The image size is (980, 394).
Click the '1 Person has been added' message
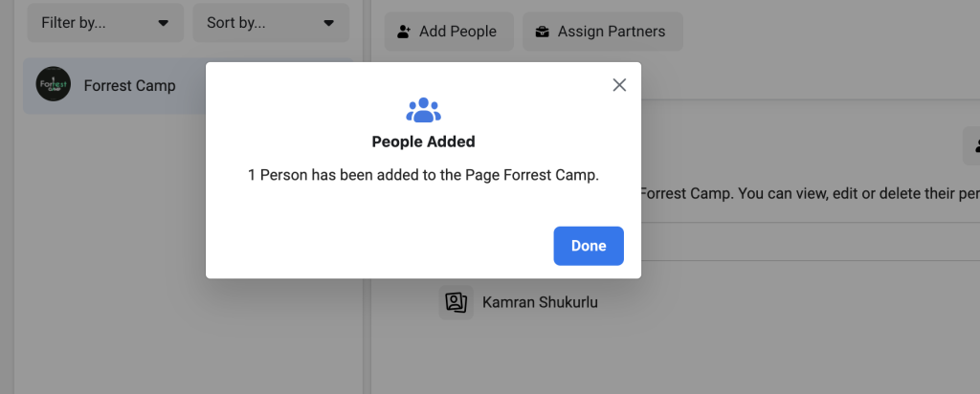[x=423, y=176]
